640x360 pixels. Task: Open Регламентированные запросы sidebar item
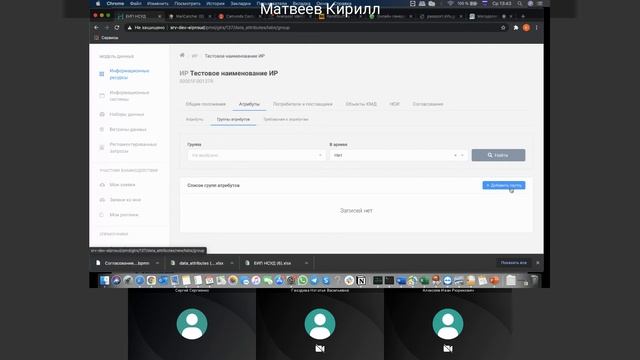132,148
